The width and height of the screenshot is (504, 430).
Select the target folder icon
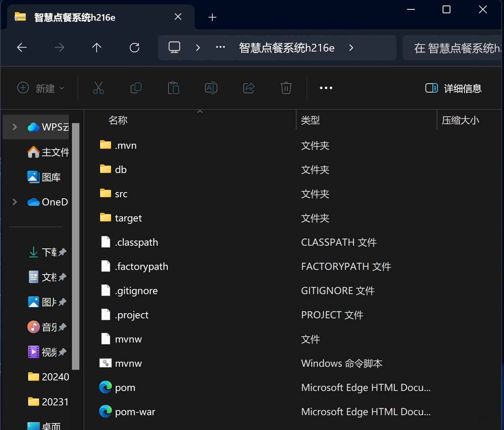pyautogui.click(x=106, y=218)
